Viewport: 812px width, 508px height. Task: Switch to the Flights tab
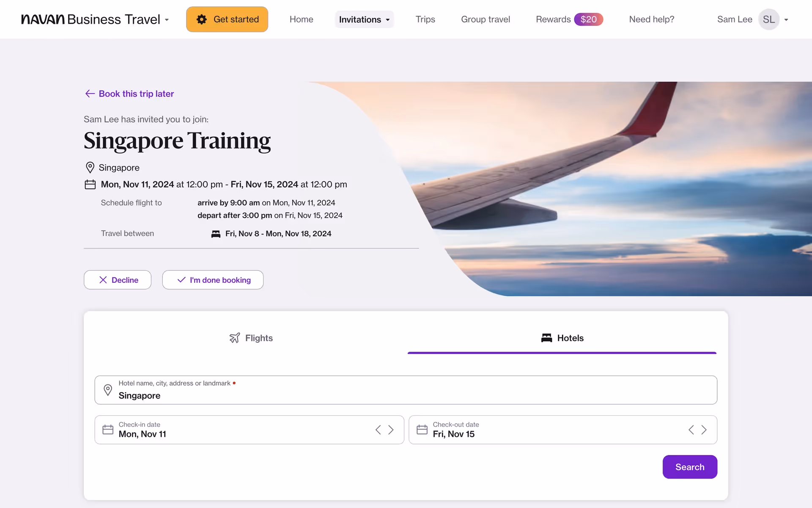(251, 338)
